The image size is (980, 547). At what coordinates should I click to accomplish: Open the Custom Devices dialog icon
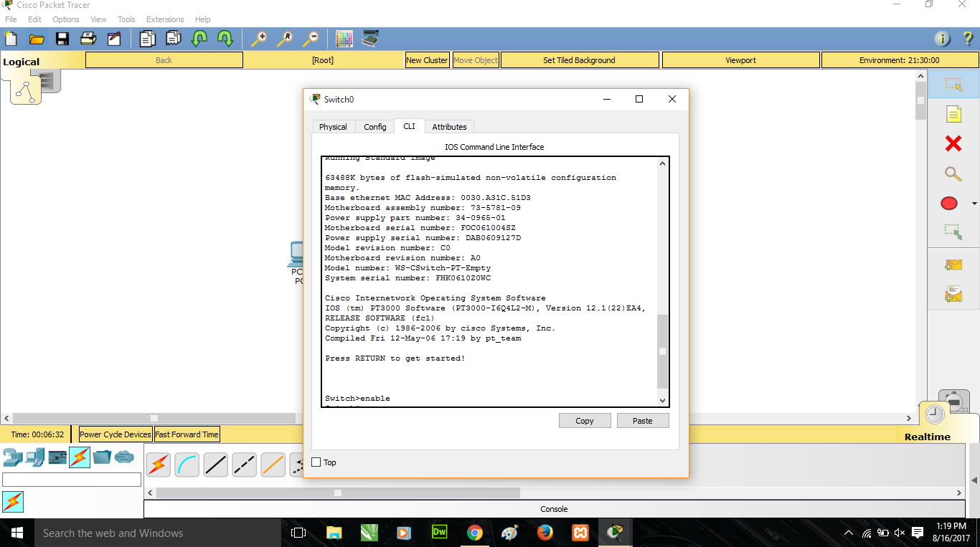[x=370, y=39]
